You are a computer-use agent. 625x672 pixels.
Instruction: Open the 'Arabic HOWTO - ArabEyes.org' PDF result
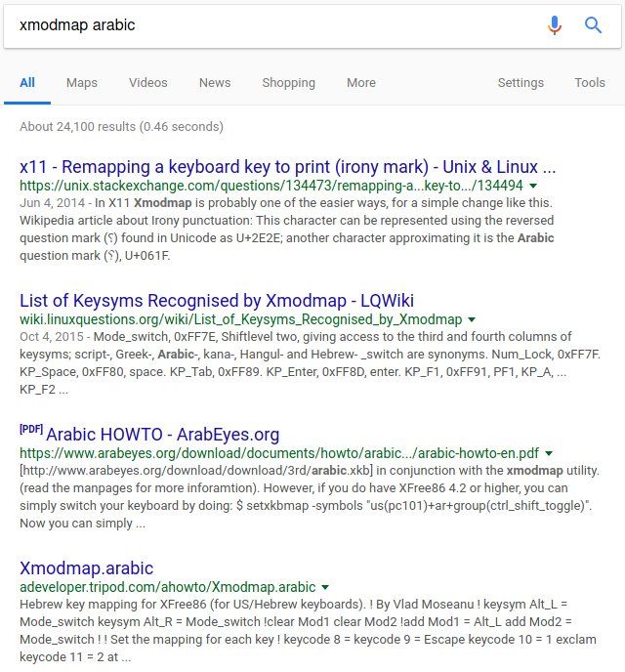point(162,435)
